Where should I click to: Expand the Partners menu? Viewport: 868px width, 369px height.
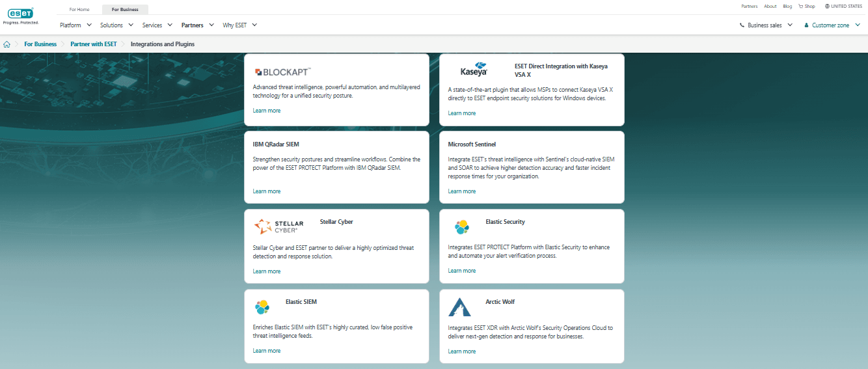(x=197, y=25)
